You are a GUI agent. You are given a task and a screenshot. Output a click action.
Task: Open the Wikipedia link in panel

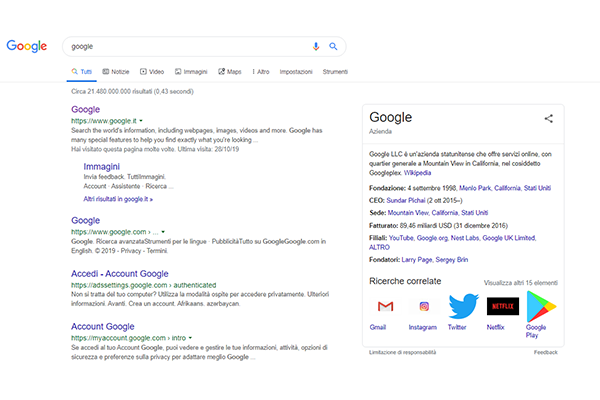pos(417,173)
